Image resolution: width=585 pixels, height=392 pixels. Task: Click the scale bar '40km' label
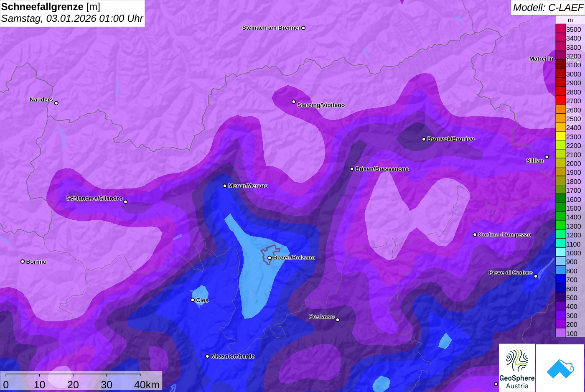(x=147, y=384)
